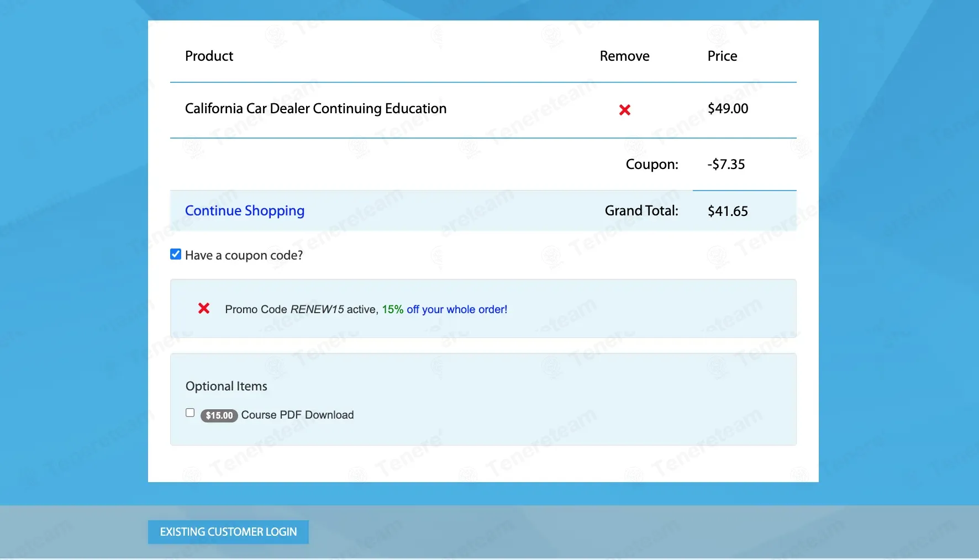Click the $49.00 product price

click(728, 108)
